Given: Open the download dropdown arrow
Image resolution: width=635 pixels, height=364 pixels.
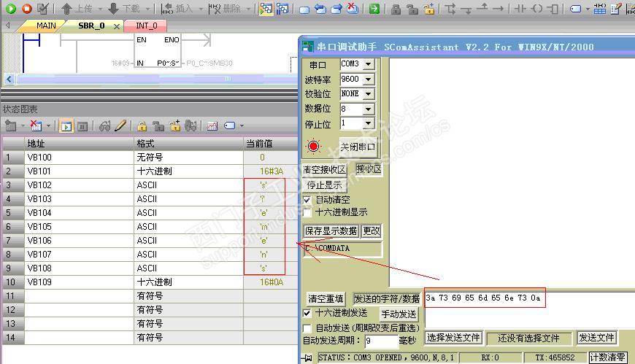Looking at the screenshot, I should pos(148,9).
